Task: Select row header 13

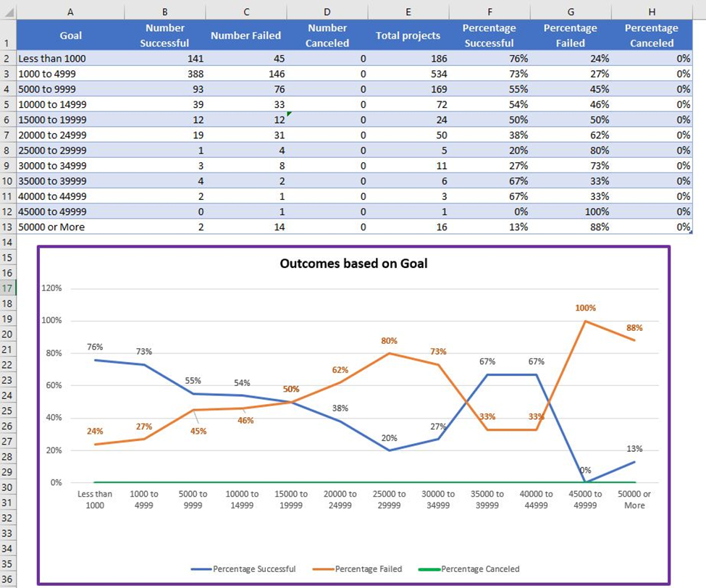Action: click(7, 227)
